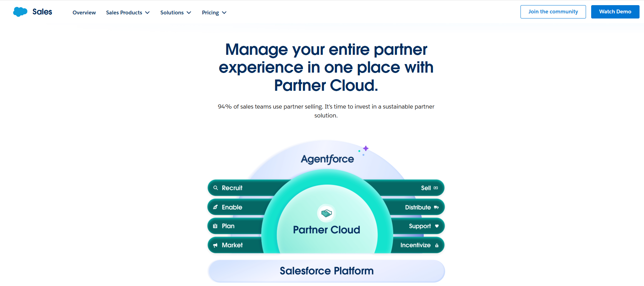Click the Agentforce title text

[327, 159]
